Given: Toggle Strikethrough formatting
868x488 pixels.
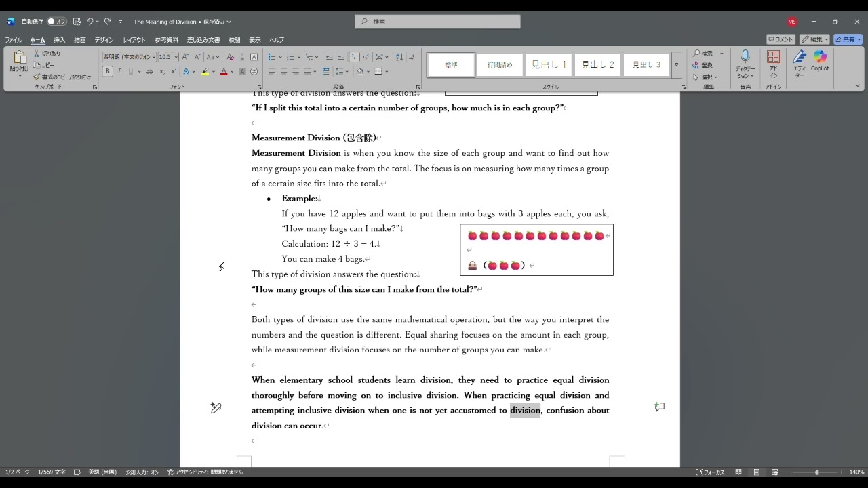Looking at the screenshot, I should tap(150, 71).
